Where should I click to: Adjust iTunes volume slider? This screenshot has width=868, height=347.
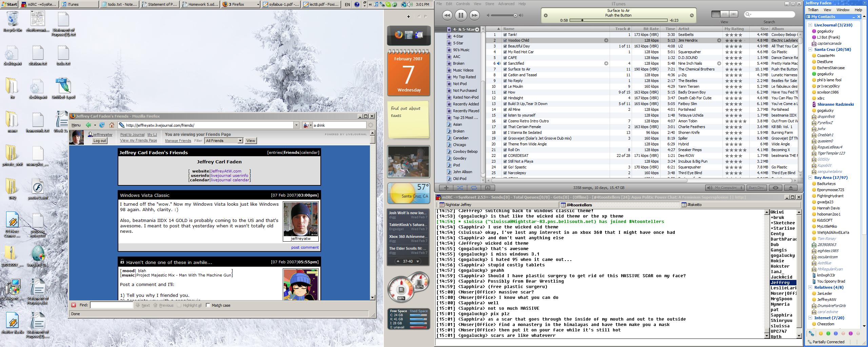[515, 15]
